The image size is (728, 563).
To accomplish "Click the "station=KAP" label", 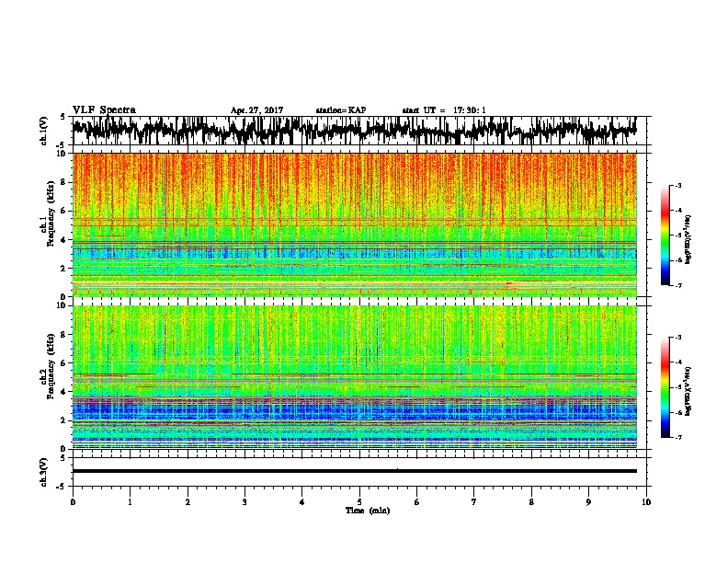I will [x=341, y=110].
